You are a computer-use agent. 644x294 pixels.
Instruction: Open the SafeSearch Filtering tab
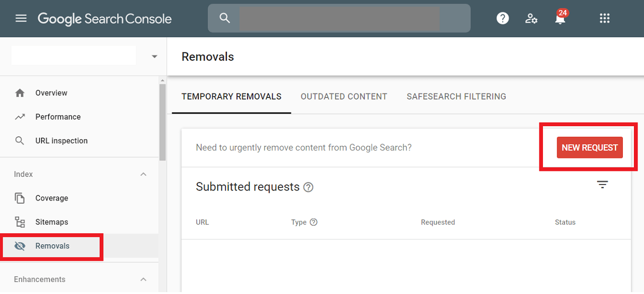point(456,96)
